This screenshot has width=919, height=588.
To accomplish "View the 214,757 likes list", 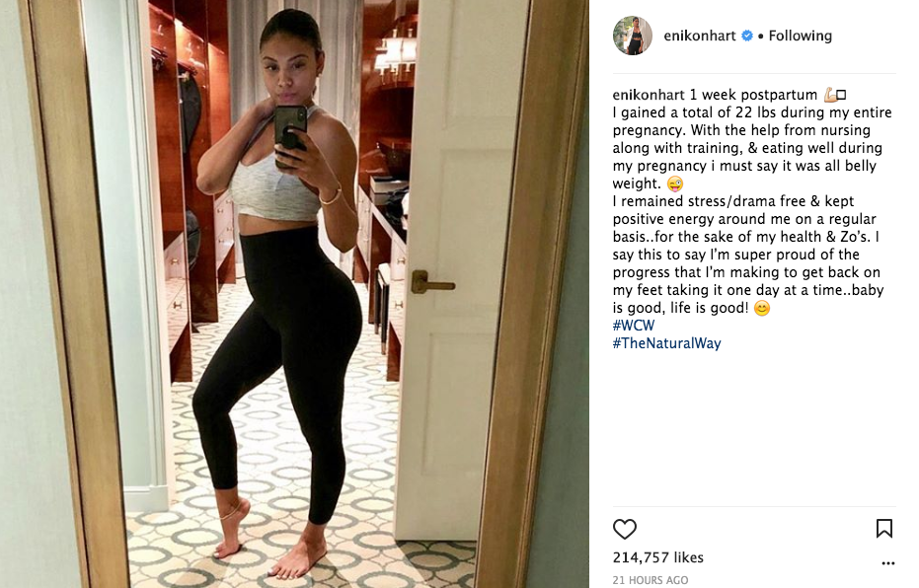I will (657, 557).
